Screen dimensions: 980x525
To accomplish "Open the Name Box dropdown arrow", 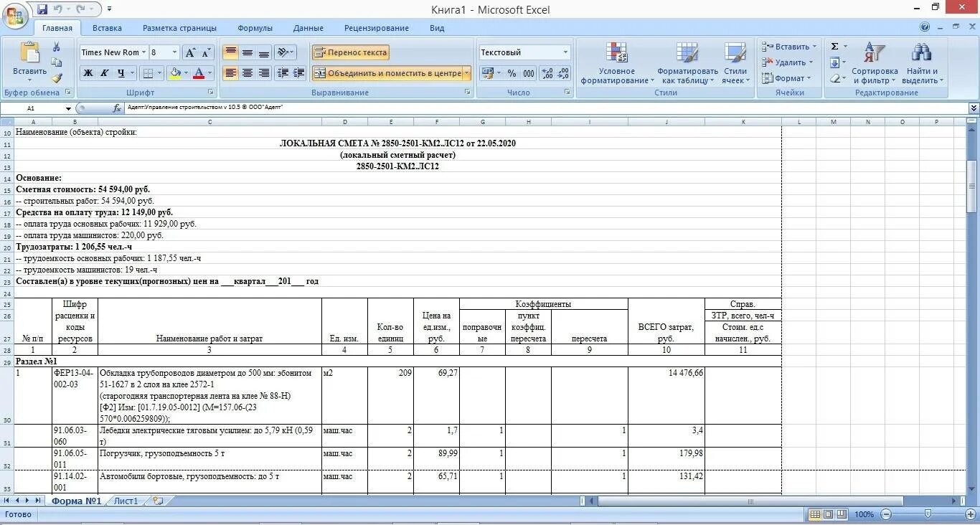I will coord(69,108).
